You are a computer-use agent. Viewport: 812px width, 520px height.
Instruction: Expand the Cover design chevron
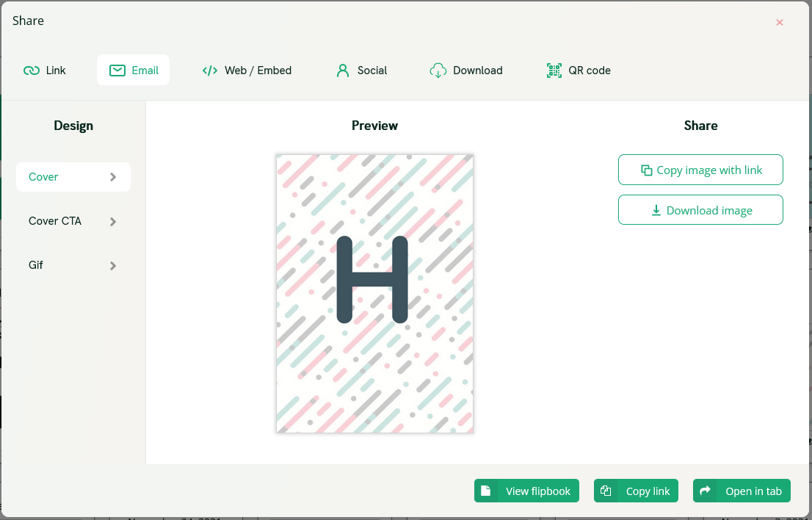(113, 177)
